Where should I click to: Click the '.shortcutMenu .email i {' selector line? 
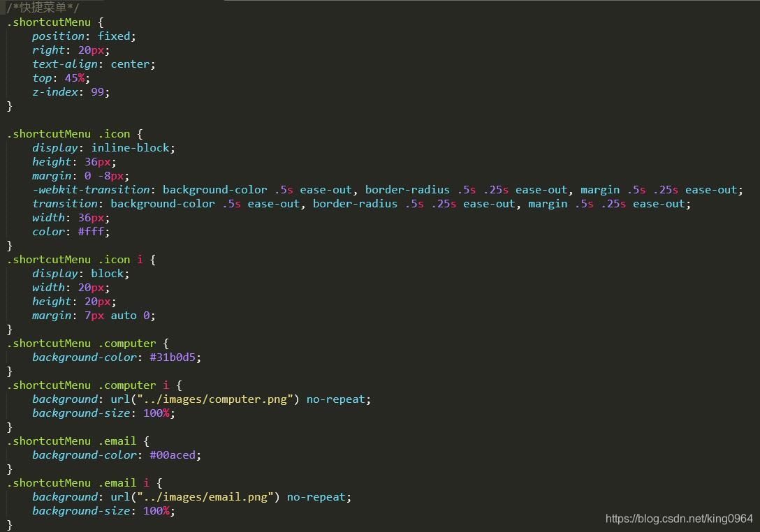[x=85, y=483]
